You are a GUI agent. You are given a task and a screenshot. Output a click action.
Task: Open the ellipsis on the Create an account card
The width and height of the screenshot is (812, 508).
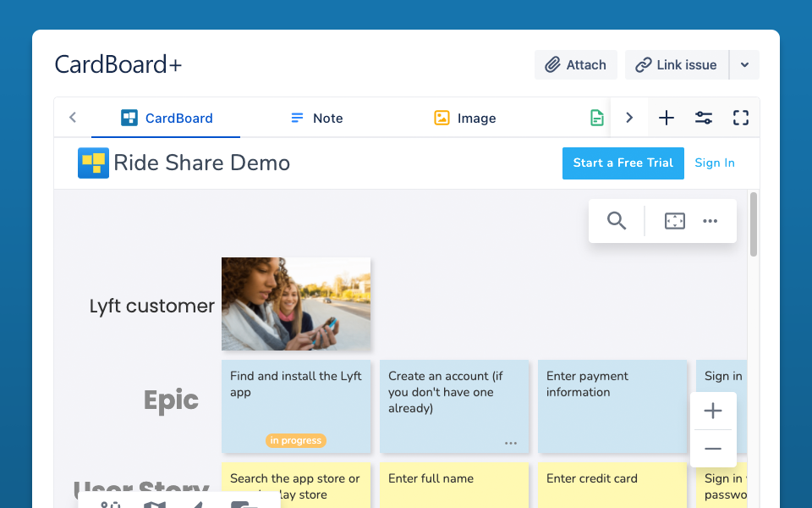tap(511, 443)
